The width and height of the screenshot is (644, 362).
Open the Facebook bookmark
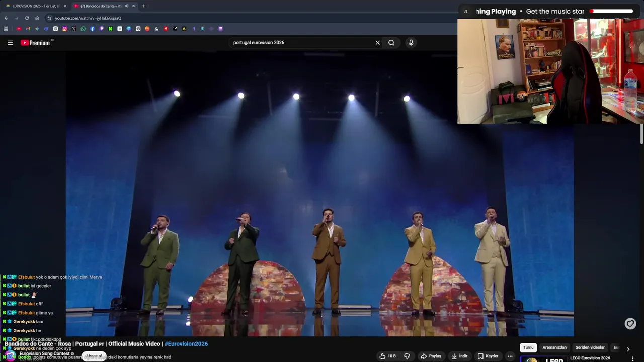tap(92, 29)
